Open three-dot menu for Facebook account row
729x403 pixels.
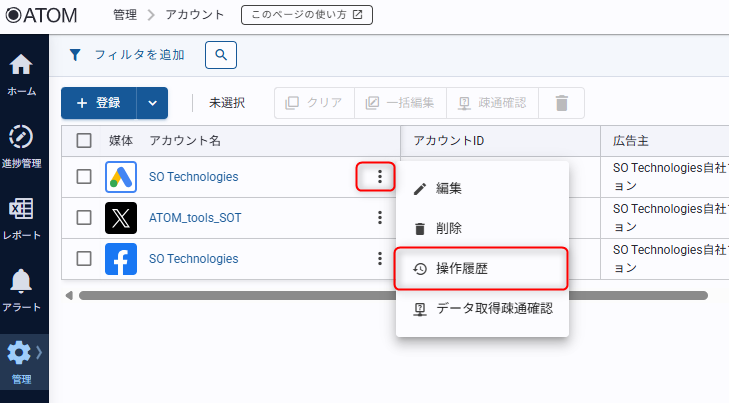point(379,259)
